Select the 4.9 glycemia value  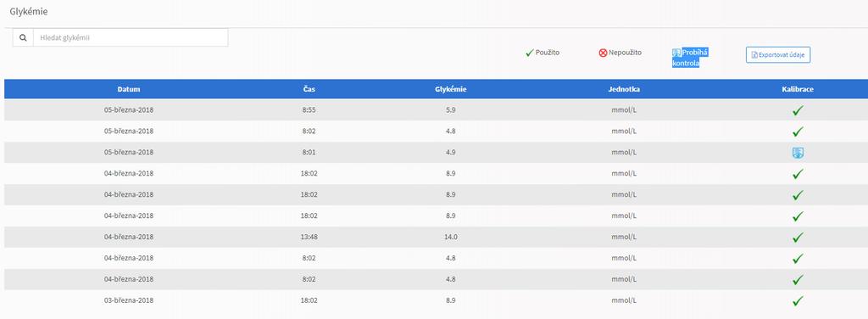pyautogui.click(x=450, y=153)
